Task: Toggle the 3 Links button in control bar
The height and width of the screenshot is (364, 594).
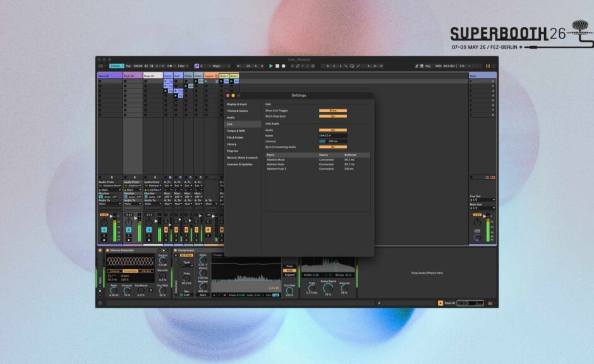Action: [x=117, y=66]
